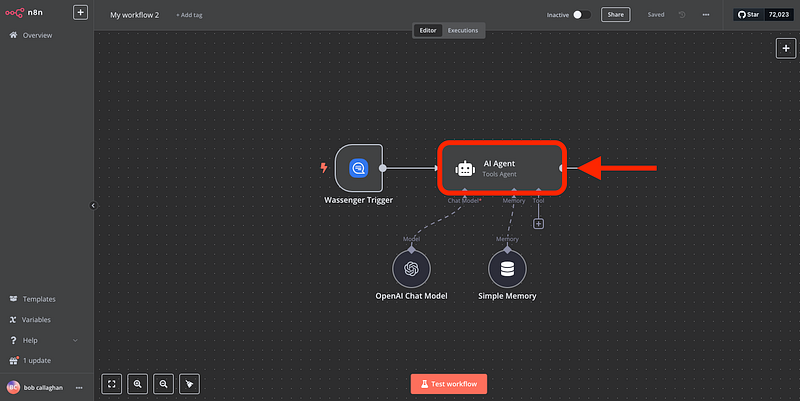Open the Simple Memory node

click(508, 268)
